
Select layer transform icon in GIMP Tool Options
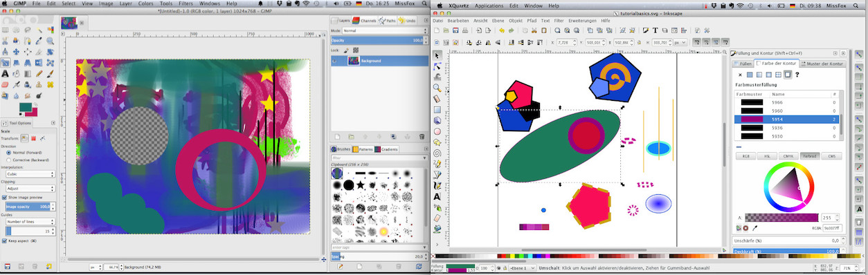[x=24, y=137]
